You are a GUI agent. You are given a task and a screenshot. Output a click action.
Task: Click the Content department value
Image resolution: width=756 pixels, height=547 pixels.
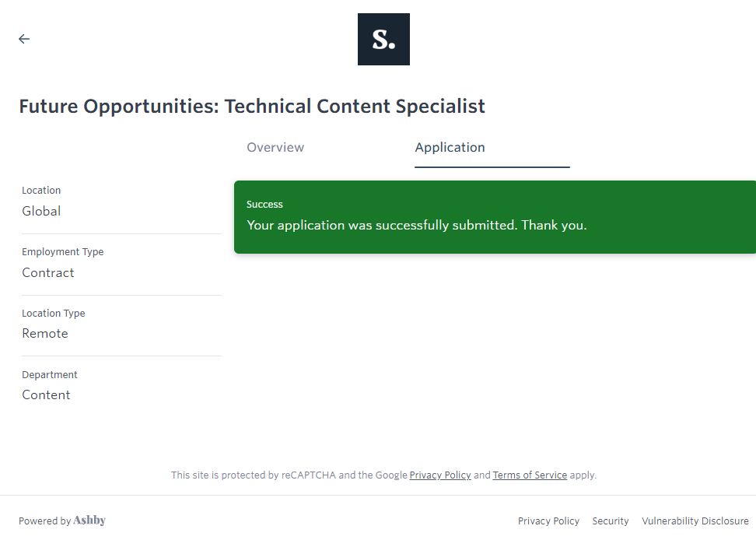[x=46, y=394]
